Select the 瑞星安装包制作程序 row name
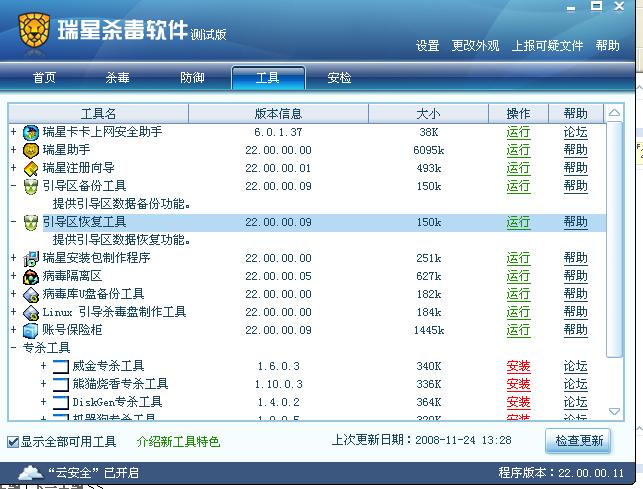This screenshot has width=643, height=489. 97,258
